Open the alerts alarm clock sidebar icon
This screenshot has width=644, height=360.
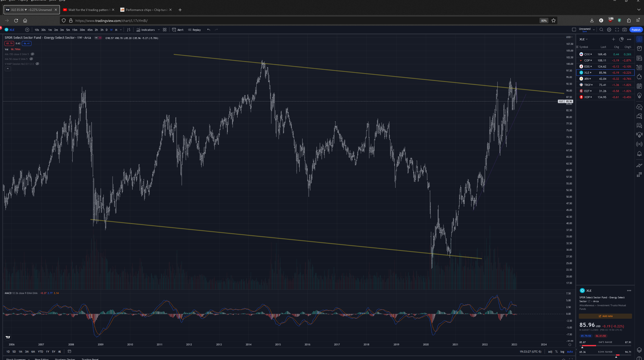(x=639, y=48)
